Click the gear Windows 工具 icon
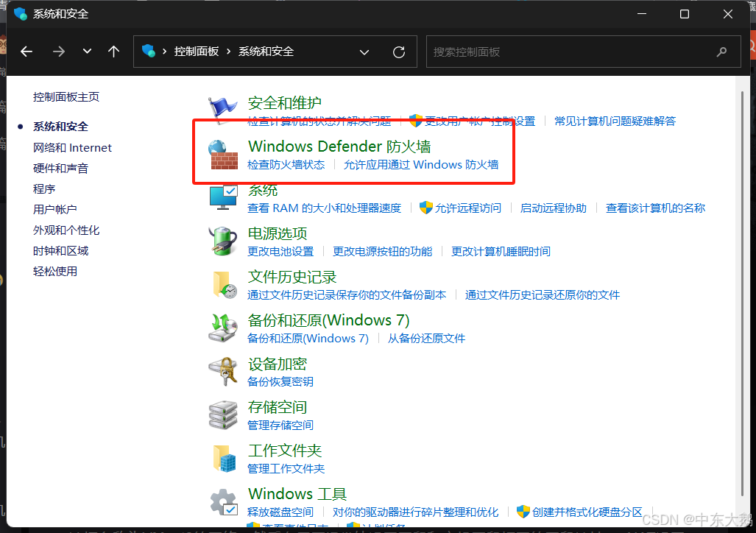 point(224,502)
